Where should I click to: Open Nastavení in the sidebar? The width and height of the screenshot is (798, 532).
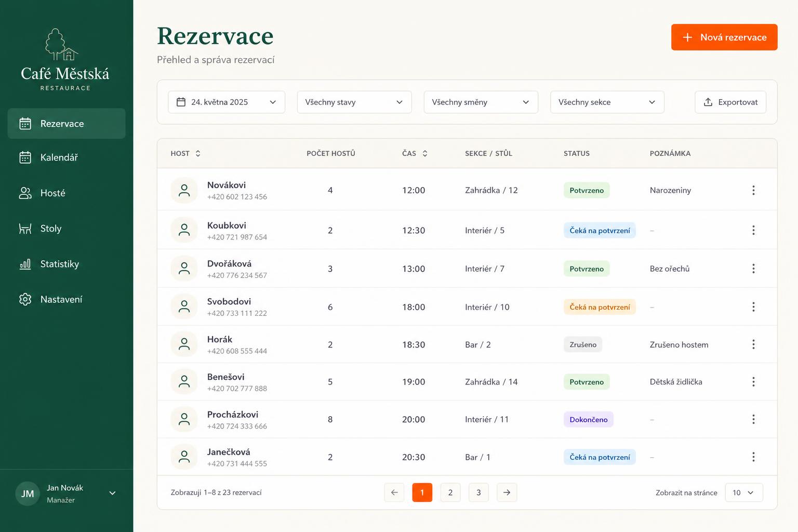click(66, 299)
